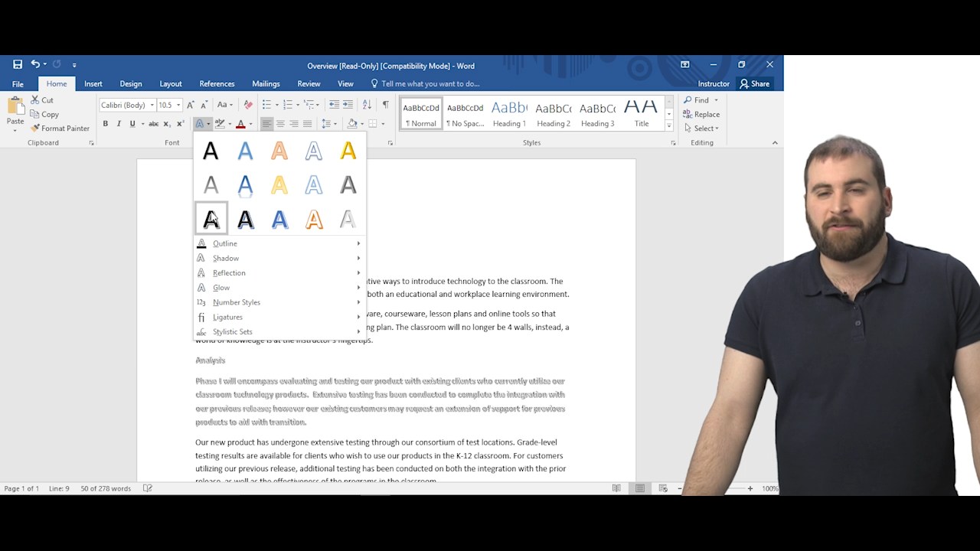980x551 pixels.
Task: Apply the Heading 1 style
Action: pyautogui.click(x=509, y=114)
